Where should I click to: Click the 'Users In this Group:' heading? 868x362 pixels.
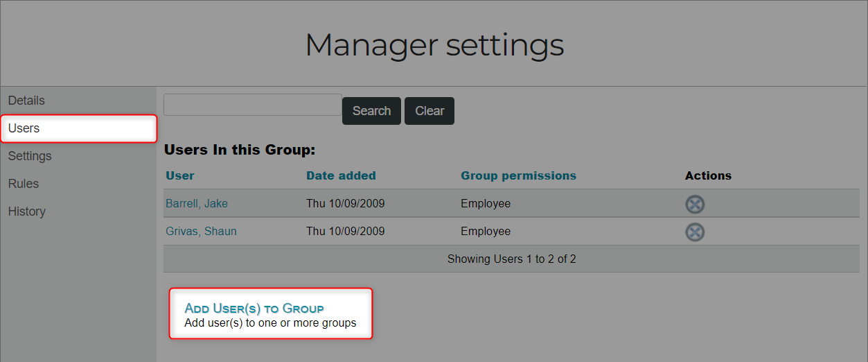point(240,150)
